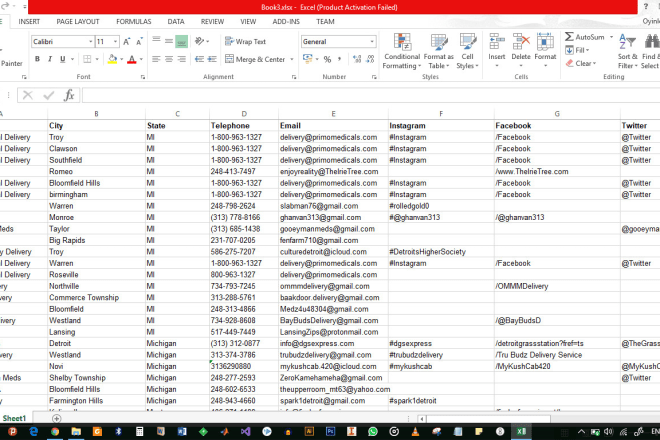Open WhatsApp from taskbar
The image size is (660, 440).
click(x=373, y=431)
